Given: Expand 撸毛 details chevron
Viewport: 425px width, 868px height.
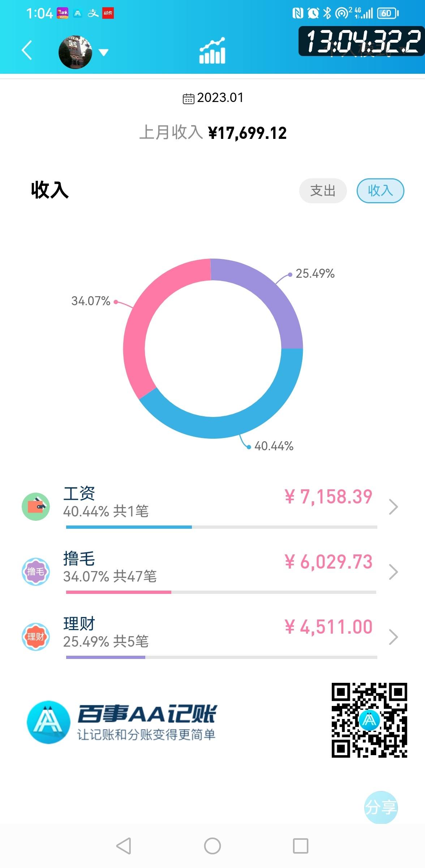Looking at the screenshot, I should [393, 572].
